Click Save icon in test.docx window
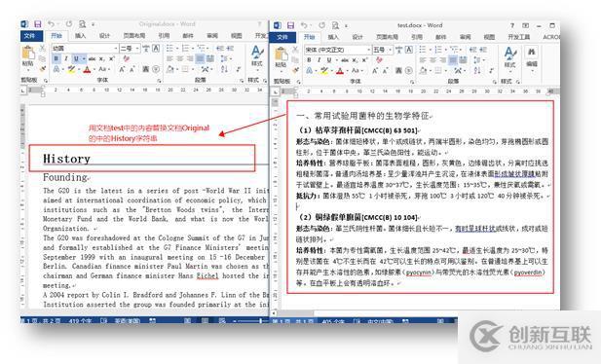This screenshot has height=364, width=601. tap(291, 25)
